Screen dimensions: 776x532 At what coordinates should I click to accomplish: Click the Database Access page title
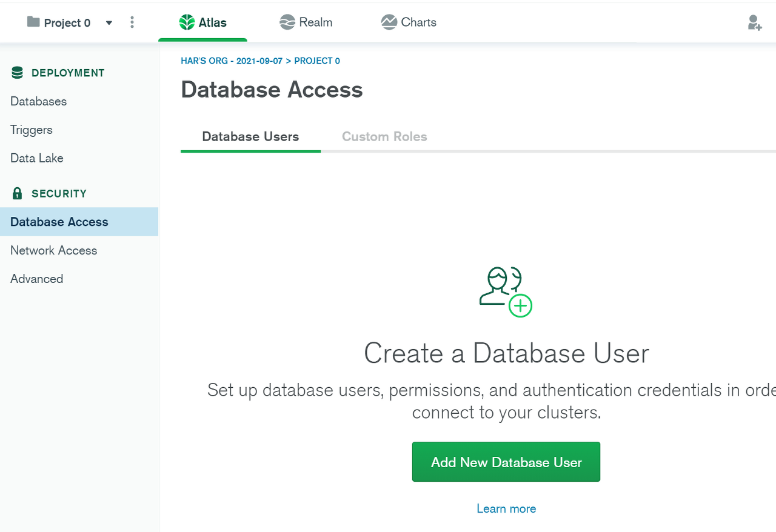pyautogui.click(x=272, y=90)
